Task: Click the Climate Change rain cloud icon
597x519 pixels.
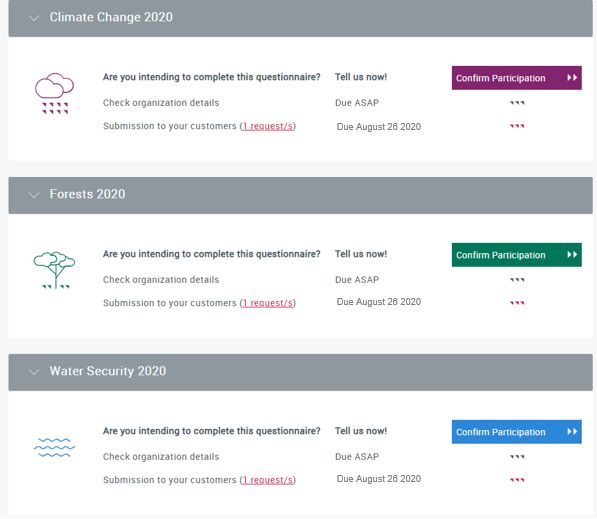Action: 54,93
